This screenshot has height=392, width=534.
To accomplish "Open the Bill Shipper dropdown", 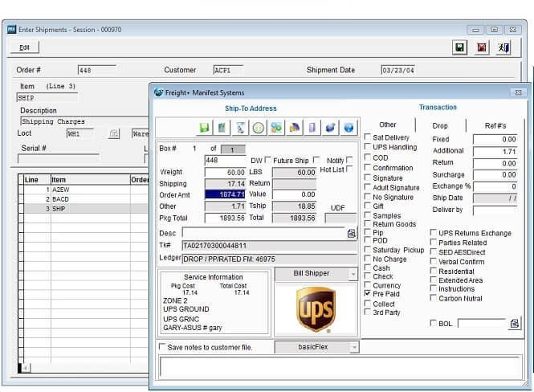I will 353,274.
